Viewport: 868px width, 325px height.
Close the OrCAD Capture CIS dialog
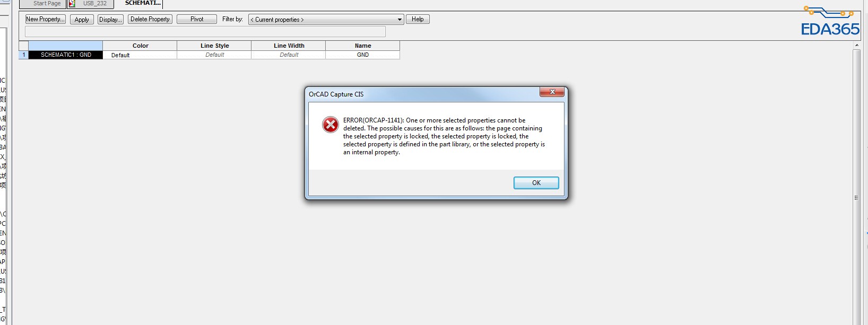(552, 92)
